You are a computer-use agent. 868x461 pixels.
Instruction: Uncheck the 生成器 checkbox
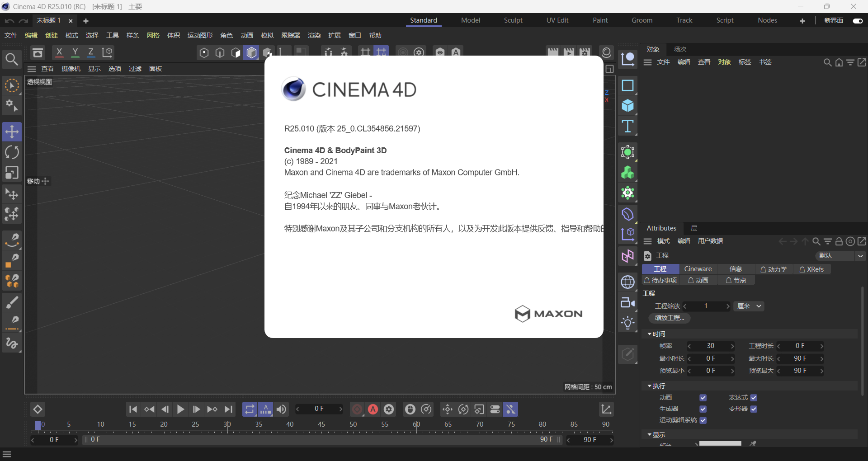[703, 409]
